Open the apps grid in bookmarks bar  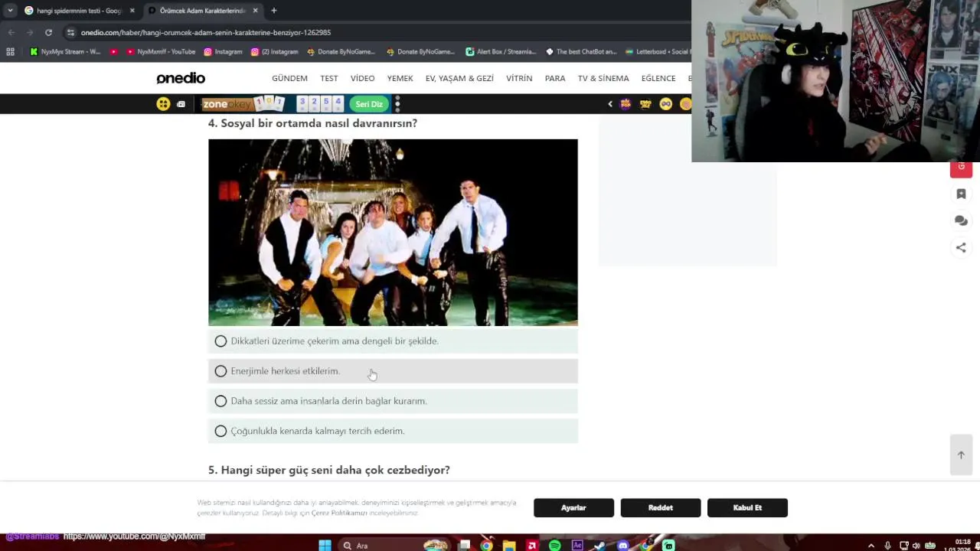tap(10, 51)
